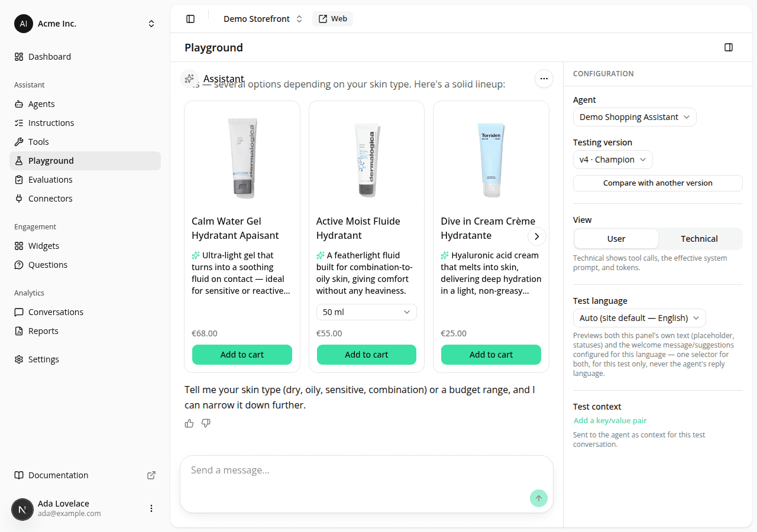Add Dive in Cream Crème to cart
Screen dimensions: 757x532
tap(491, 355)
